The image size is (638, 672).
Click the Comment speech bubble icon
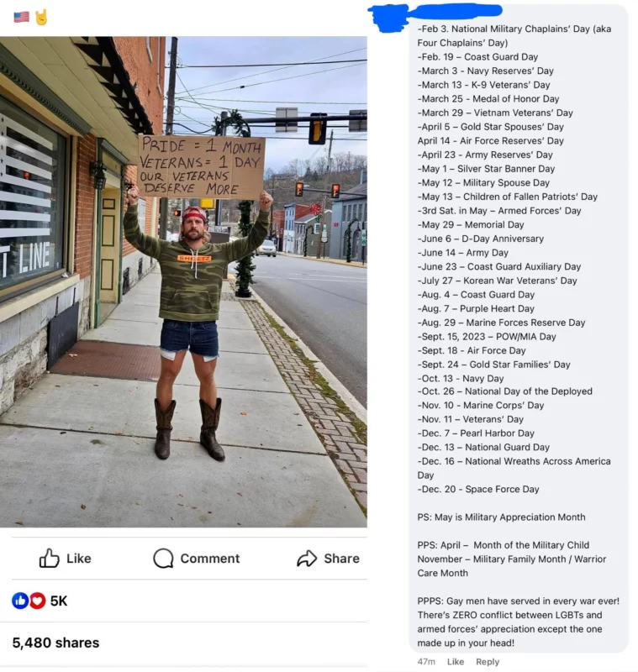[163, 558]
